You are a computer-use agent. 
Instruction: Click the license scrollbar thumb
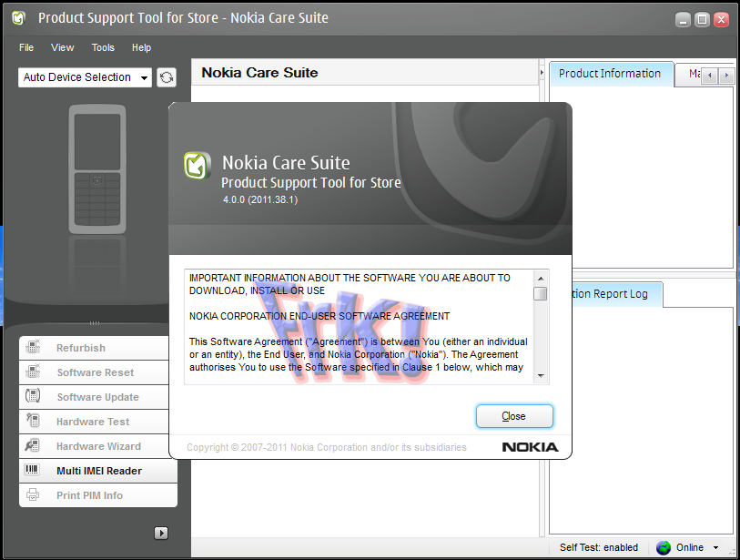pos(541,294)
